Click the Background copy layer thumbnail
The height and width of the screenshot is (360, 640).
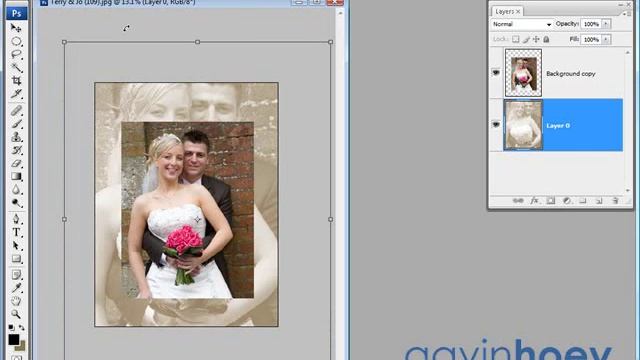click(523, 73)
